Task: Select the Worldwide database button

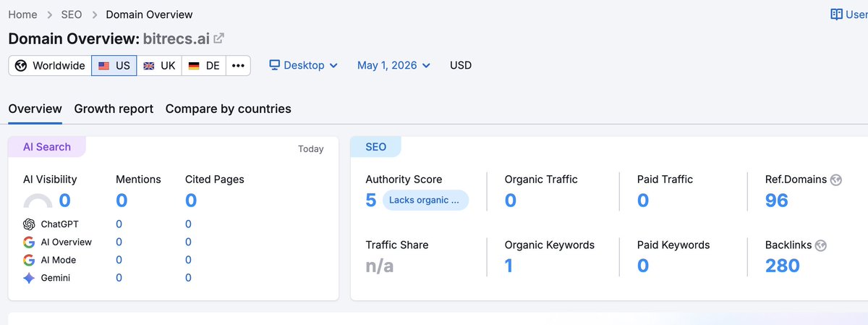Action: (x=50, y=65)
